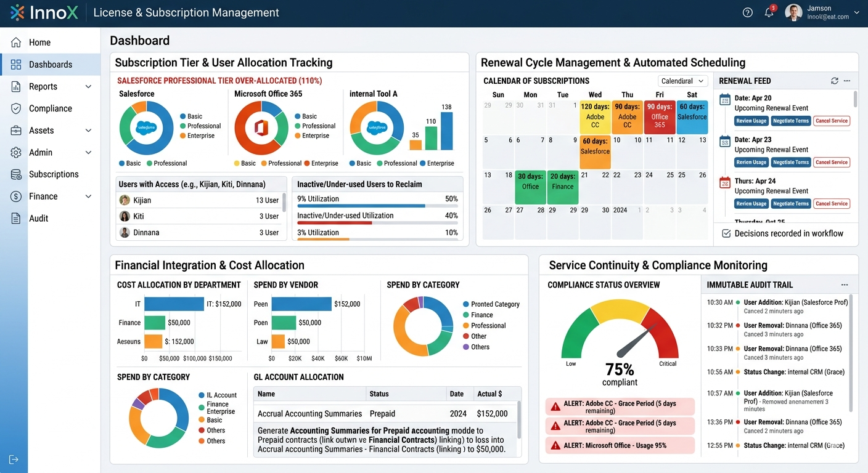
Task: Click Cancel Service for Thurs Apr 24
Action: (832, 203)
